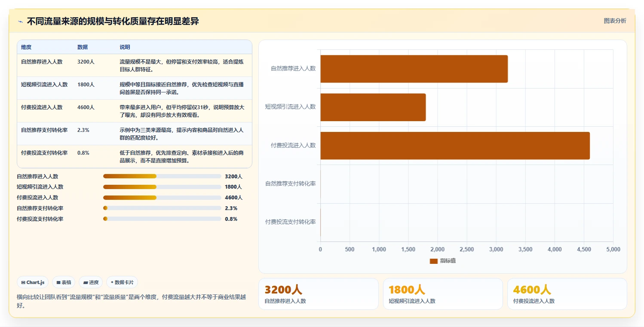Click the description starting 规模中等且指标接近
The image size is (644, 327).
tap(182, 88)
